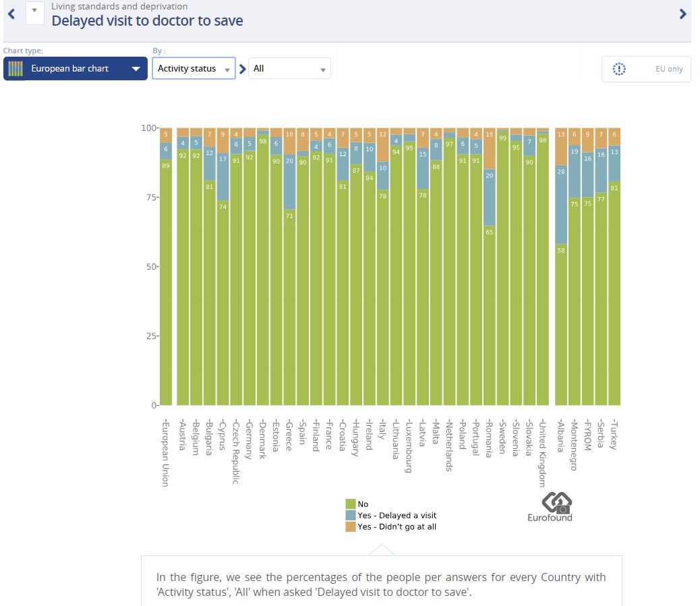700x606 pixels.
Task: Click the 'Yes - Delayed a visit' legend label
Action: coord(397,516)
